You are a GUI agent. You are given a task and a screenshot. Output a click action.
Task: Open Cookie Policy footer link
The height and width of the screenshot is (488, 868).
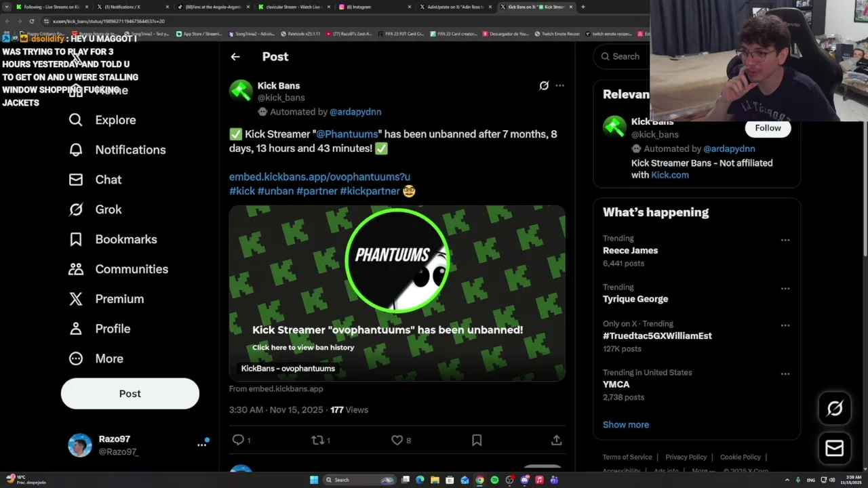[741, 457]
